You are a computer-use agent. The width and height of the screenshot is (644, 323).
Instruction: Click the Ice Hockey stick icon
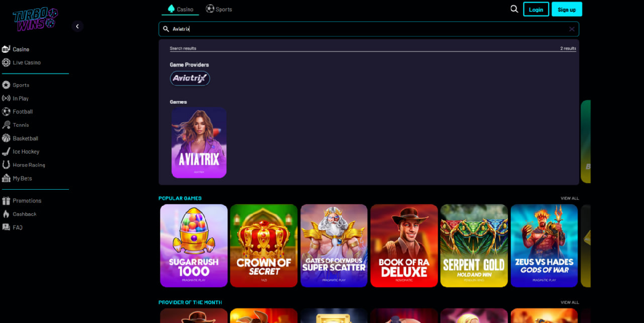tap(6, 152)
